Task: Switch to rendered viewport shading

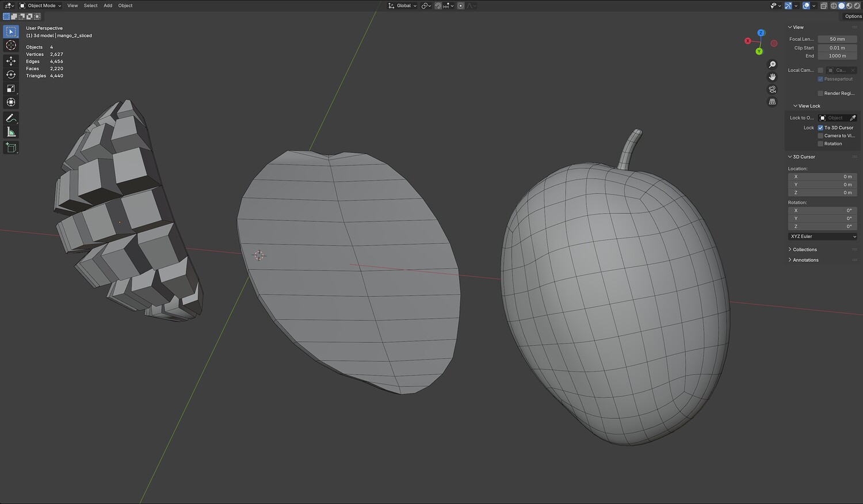Action: tap(856, 6)
